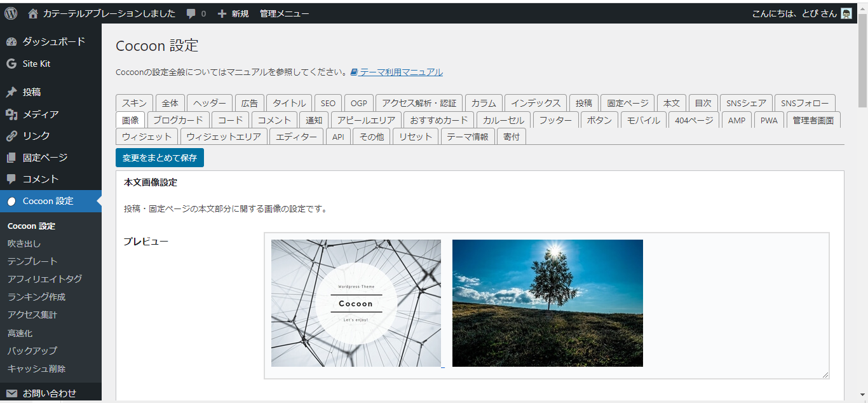Click the user avatar in the top right

point(846,13)
